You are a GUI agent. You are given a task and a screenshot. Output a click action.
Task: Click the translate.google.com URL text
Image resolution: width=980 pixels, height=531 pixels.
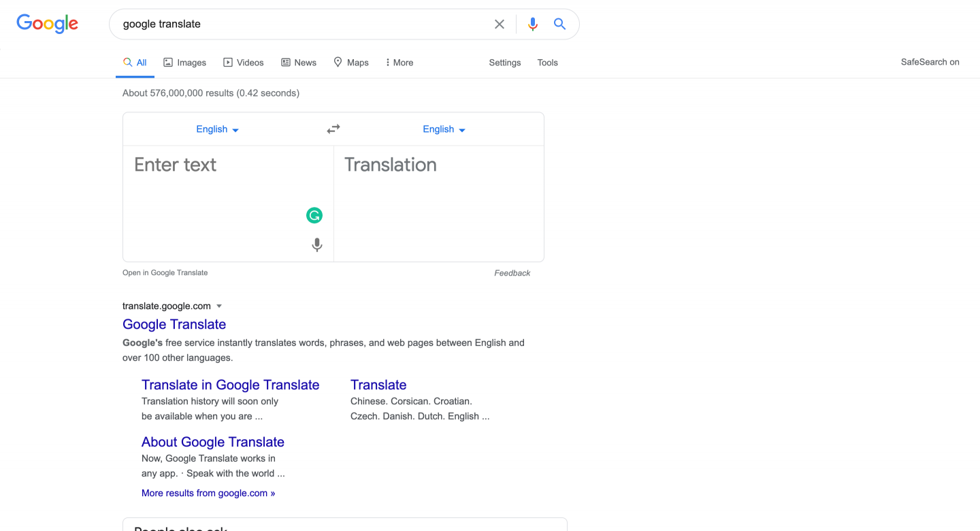coord(167,306)
